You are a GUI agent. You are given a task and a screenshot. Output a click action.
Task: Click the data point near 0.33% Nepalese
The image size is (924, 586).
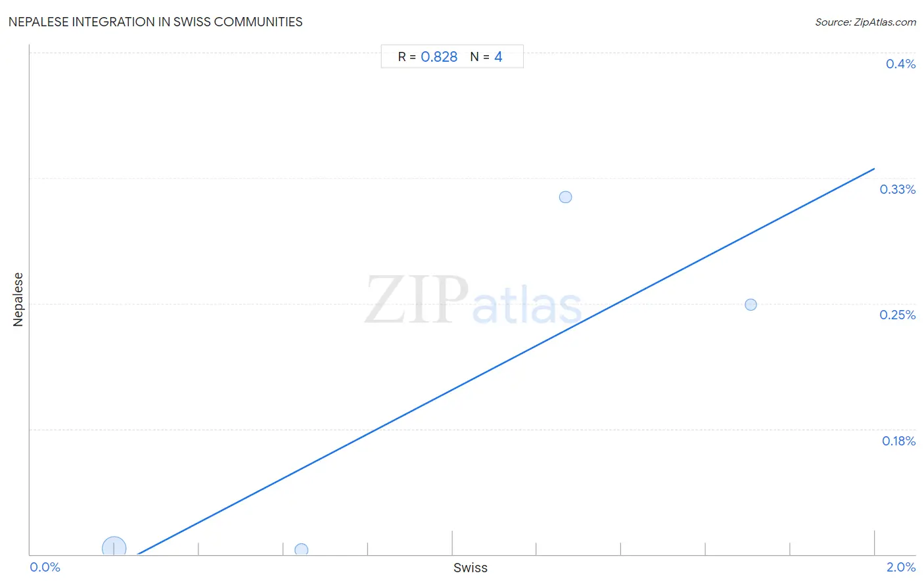(x=566, y=197)
